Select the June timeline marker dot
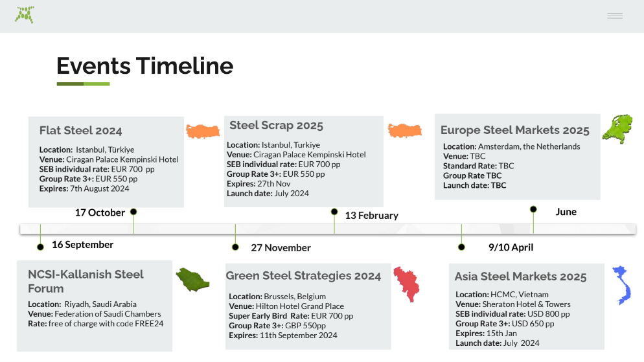 pos(533,209)
